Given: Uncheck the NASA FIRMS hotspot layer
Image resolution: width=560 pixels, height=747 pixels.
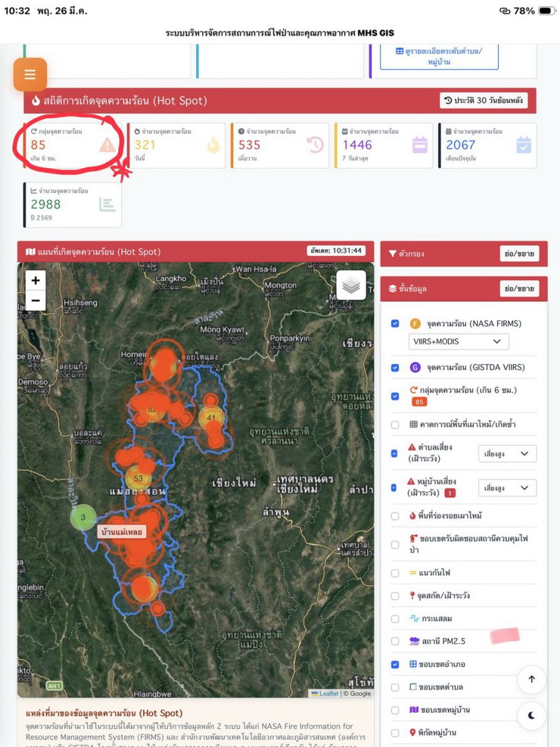Looking at the screenshot, I should (x=395, y=324).
